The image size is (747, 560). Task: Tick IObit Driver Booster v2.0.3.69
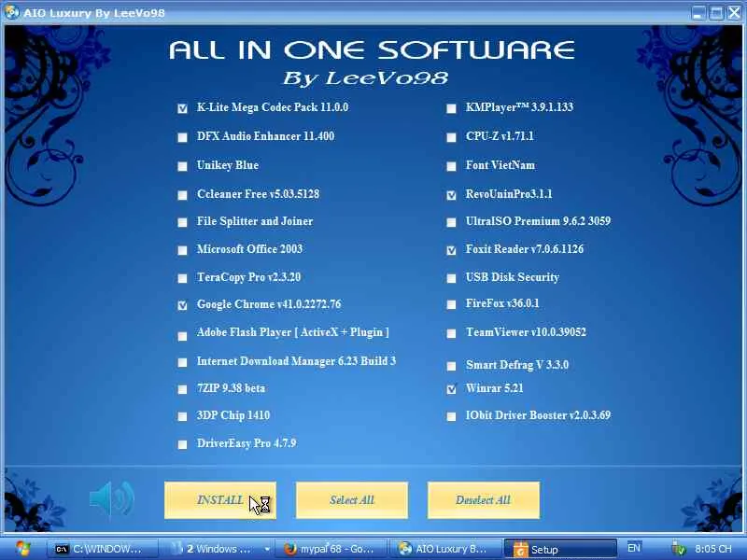click(451, 416)
